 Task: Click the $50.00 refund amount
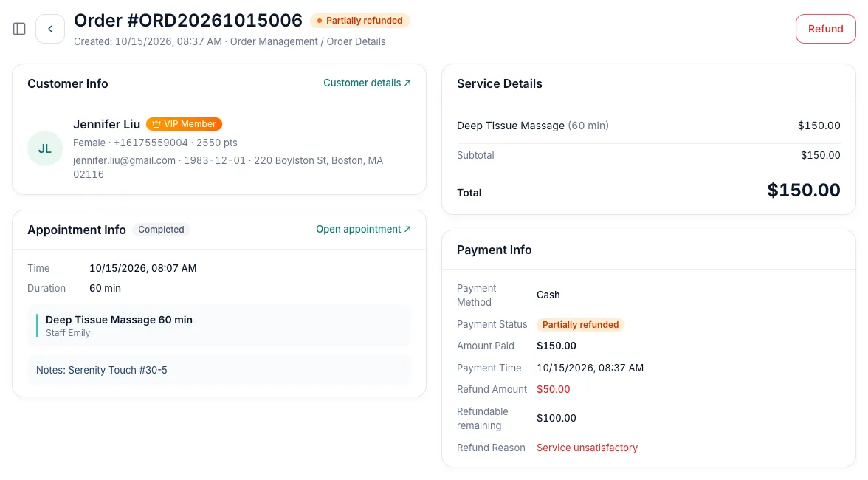point(553,389)
